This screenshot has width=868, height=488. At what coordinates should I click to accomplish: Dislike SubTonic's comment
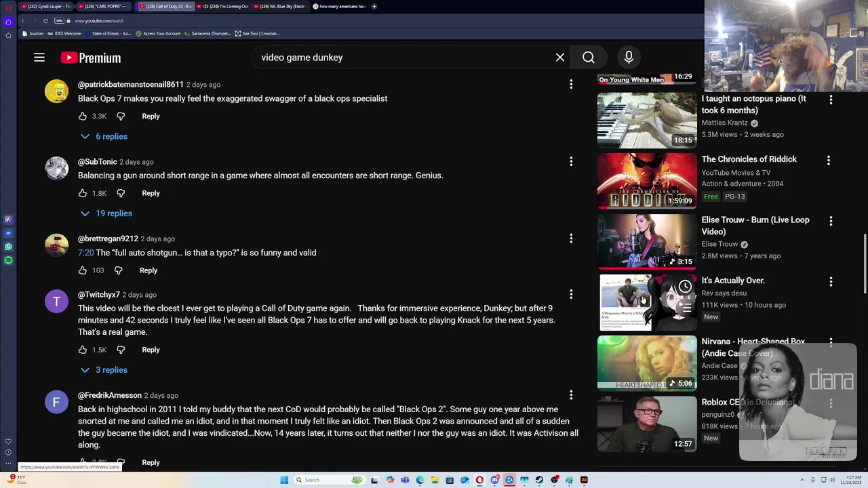[121, 193]
